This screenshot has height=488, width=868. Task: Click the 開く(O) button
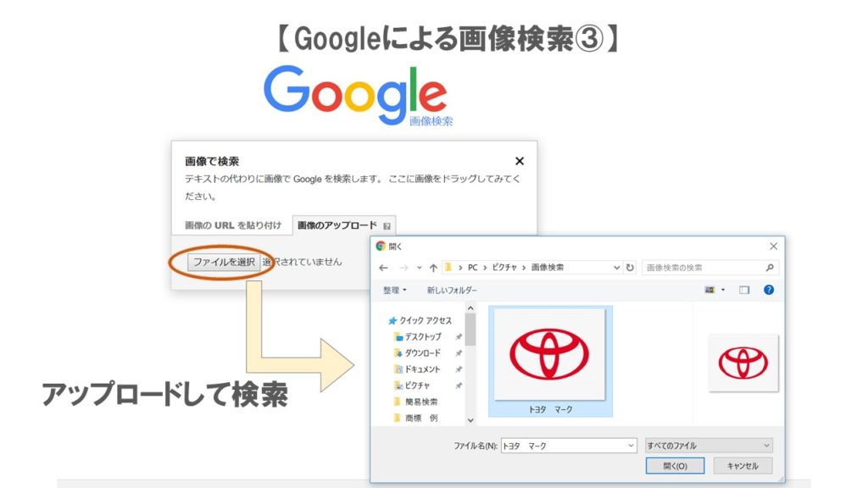tap(675, 466)
